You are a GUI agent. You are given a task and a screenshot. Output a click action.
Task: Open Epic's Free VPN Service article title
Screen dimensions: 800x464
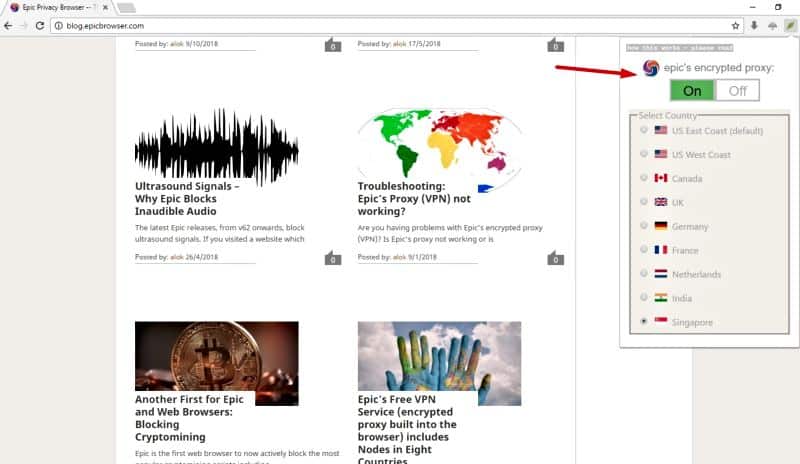[x=407, y=430]
